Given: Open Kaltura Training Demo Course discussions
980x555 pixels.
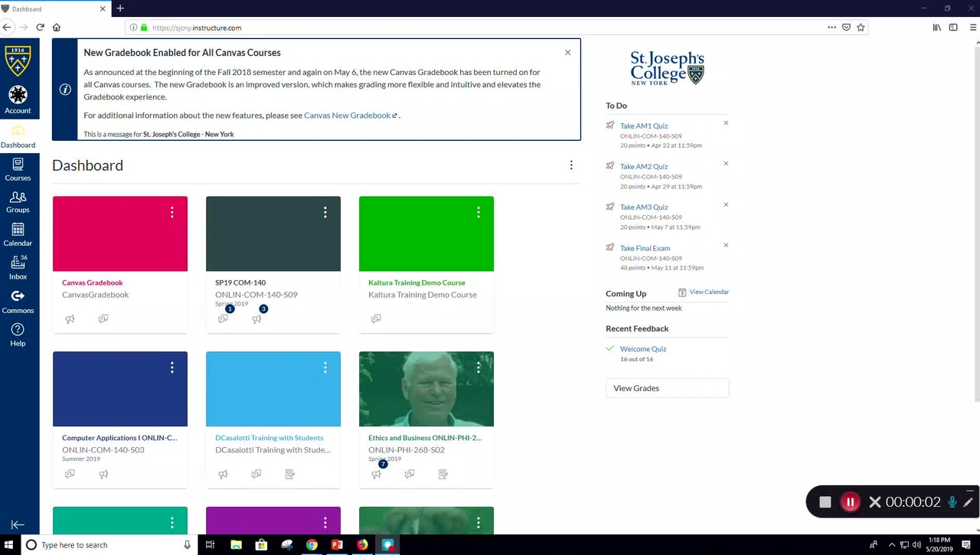Looking at the screenshot, I should (x=376, y=319).
